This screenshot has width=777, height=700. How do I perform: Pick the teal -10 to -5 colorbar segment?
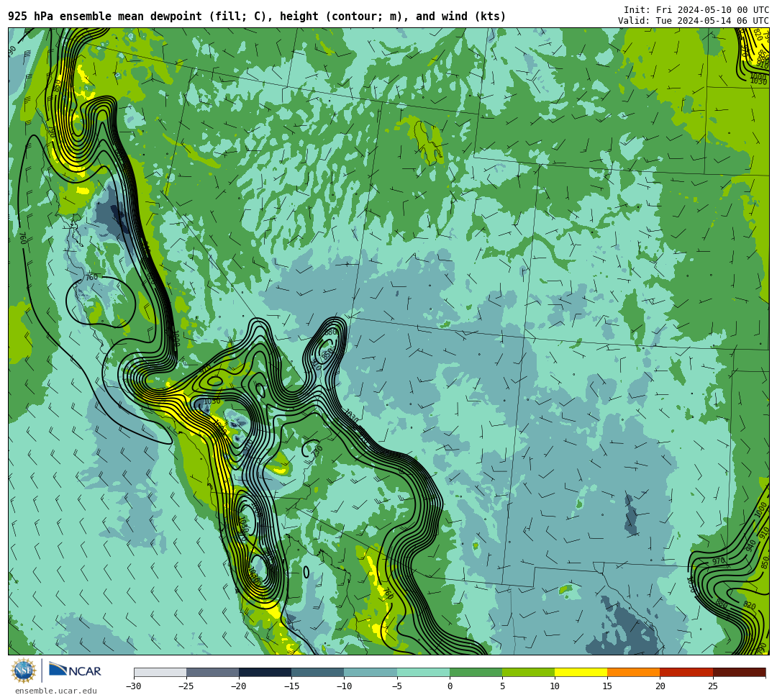pos(371,672)
